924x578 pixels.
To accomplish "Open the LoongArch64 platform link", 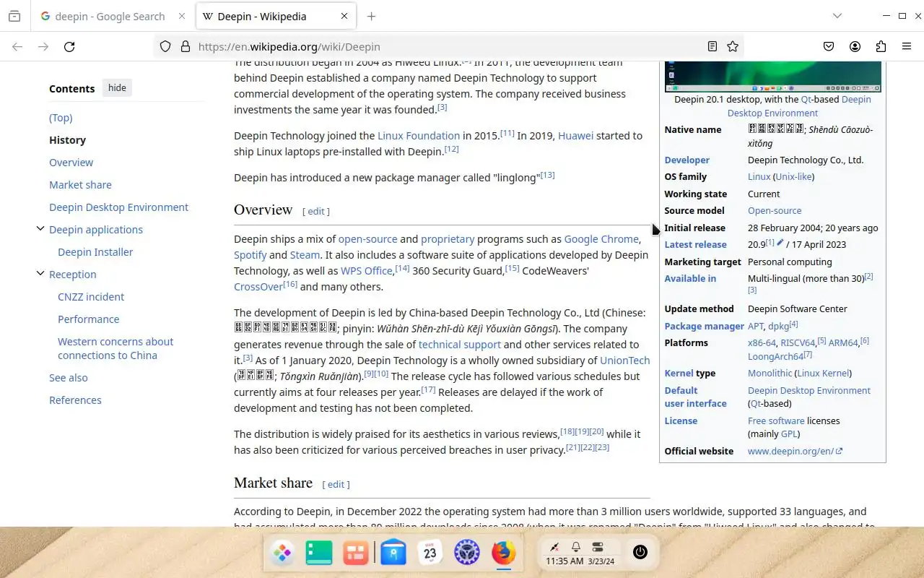I will coord(776,356).
